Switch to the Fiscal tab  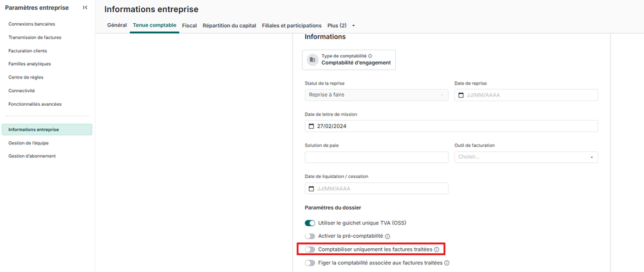[190, 26]
